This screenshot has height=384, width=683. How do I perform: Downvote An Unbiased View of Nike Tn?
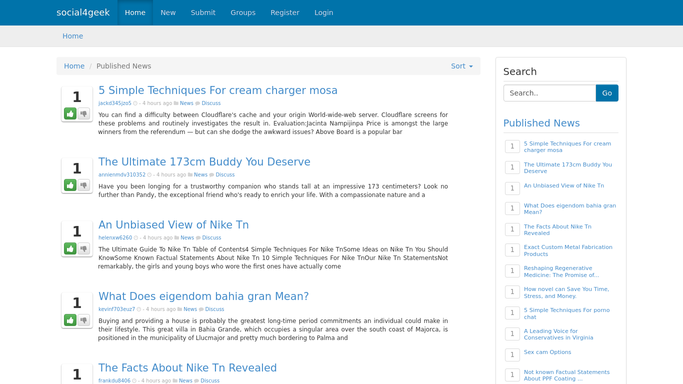click(x=84, y=248)
